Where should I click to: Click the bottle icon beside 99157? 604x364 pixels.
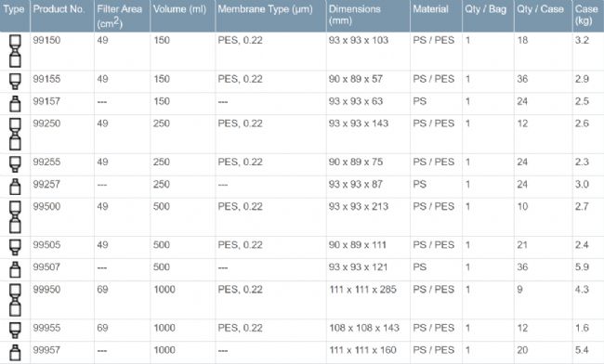tap(15, 103)
